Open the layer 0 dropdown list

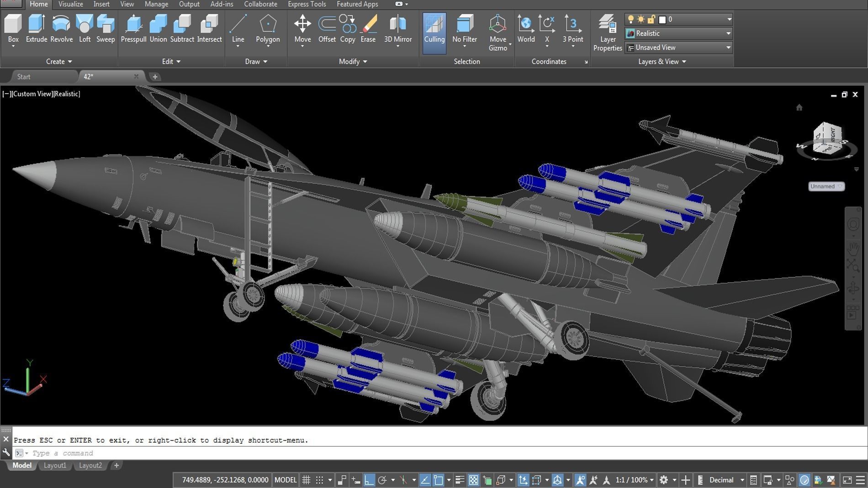679,19
